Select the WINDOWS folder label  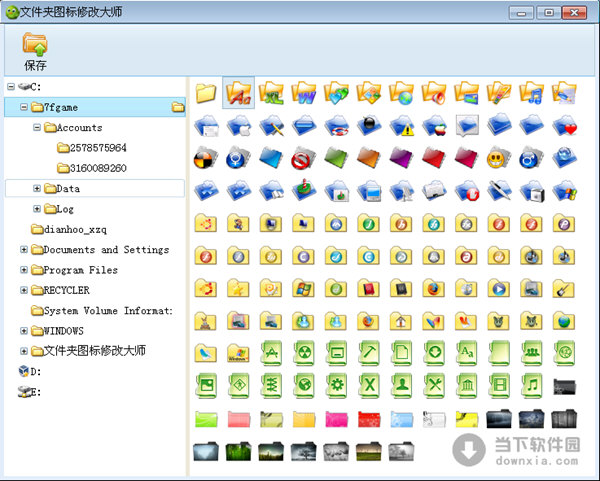coord(64,331)
